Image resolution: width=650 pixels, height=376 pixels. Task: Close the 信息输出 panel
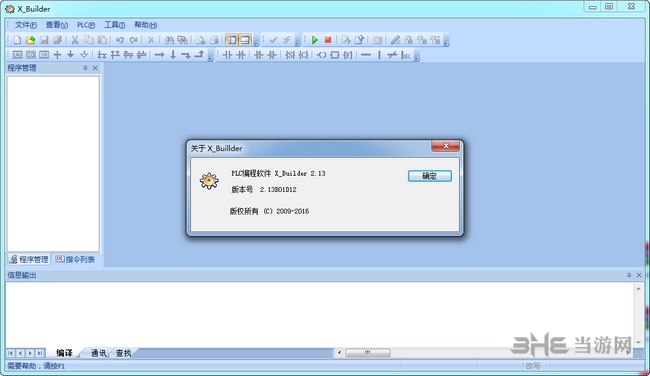639,275
